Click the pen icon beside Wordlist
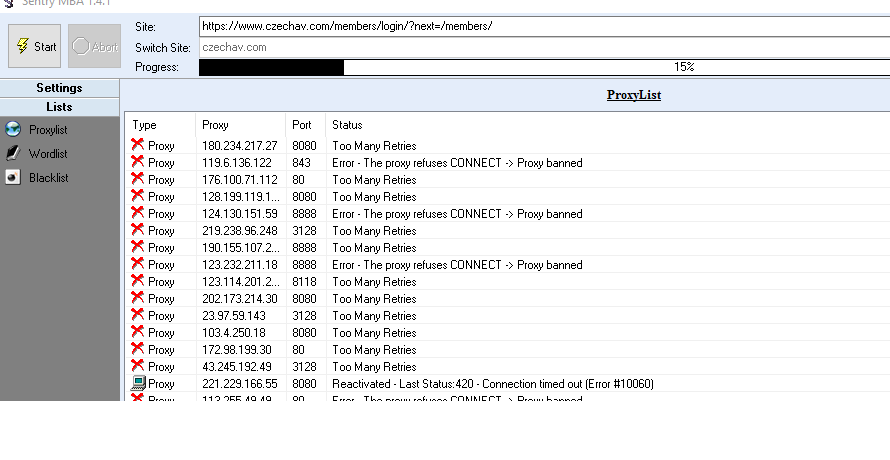890x460 pixels. [x=13, y=153]
